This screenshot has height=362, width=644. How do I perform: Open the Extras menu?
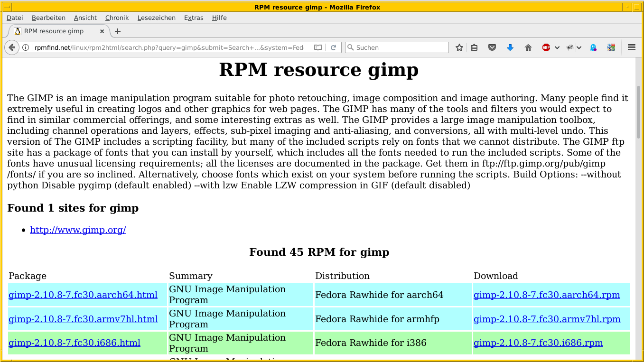(194, 18)
